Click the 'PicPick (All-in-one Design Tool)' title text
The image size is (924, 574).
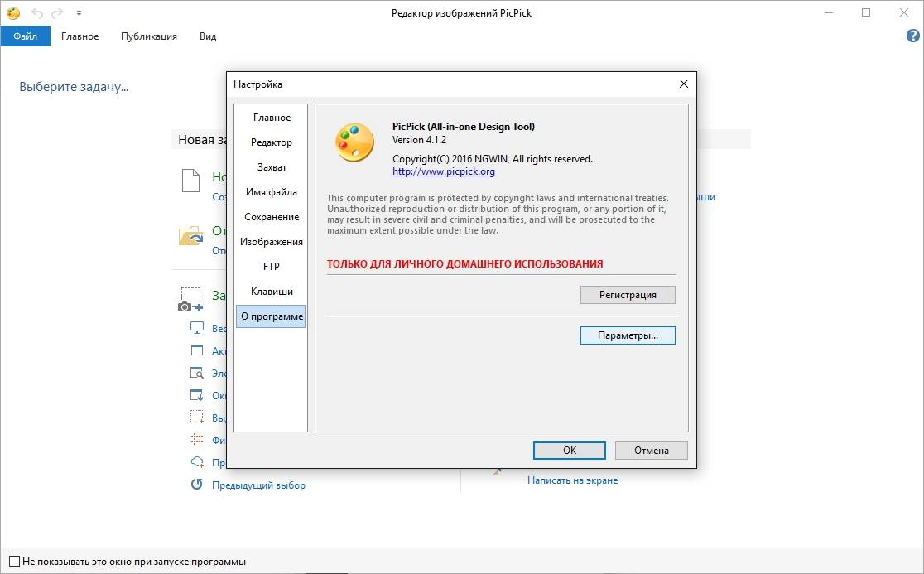(x=464, y=126)
